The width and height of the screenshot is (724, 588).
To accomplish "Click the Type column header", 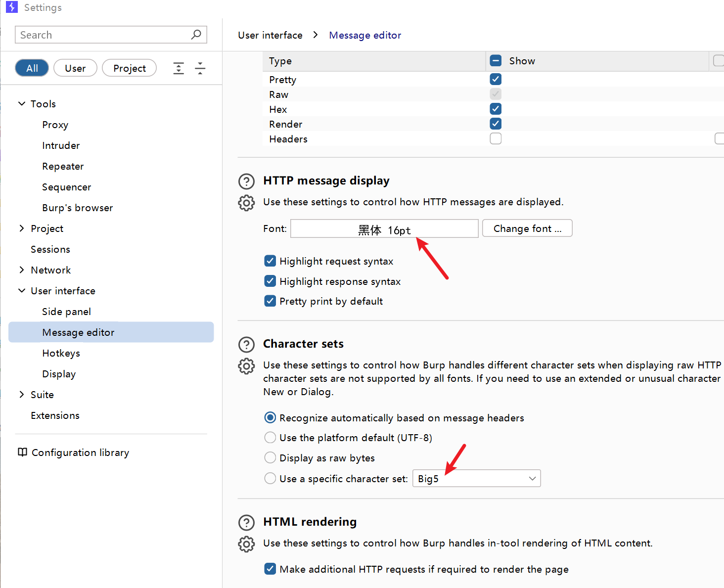I will coord(374,61).
